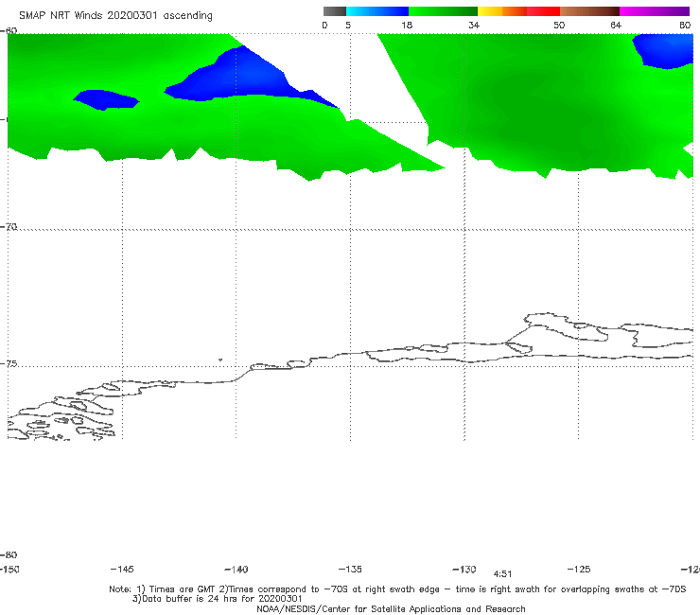
Task: Click the magenta-purple segment of the color bar
Action: (x=655, y=11)
